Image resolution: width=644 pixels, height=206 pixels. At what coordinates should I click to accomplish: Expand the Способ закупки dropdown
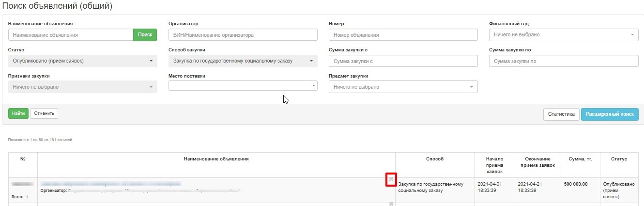[x=243, y=61]
